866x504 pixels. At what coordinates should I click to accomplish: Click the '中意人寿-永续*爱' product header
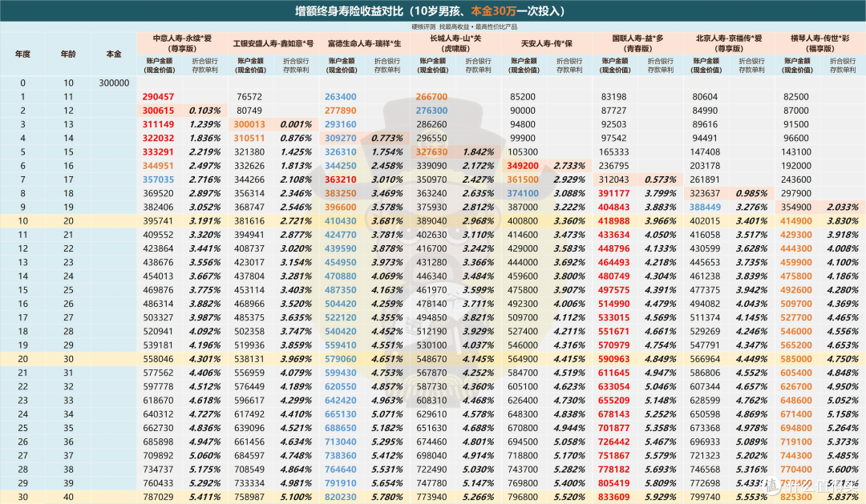[182, 43]
